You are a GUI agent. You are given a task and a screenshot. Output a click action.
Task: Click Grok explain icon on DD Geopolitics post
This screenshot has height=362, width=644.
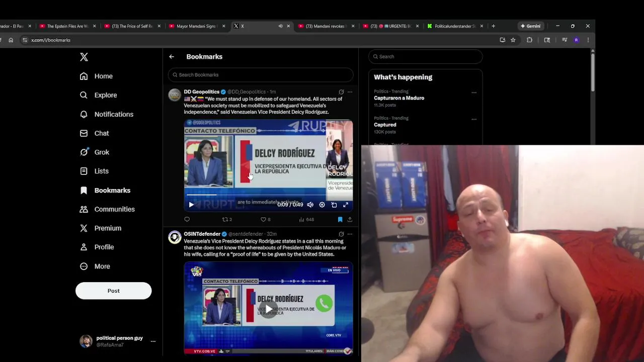[x=341, y=92]
